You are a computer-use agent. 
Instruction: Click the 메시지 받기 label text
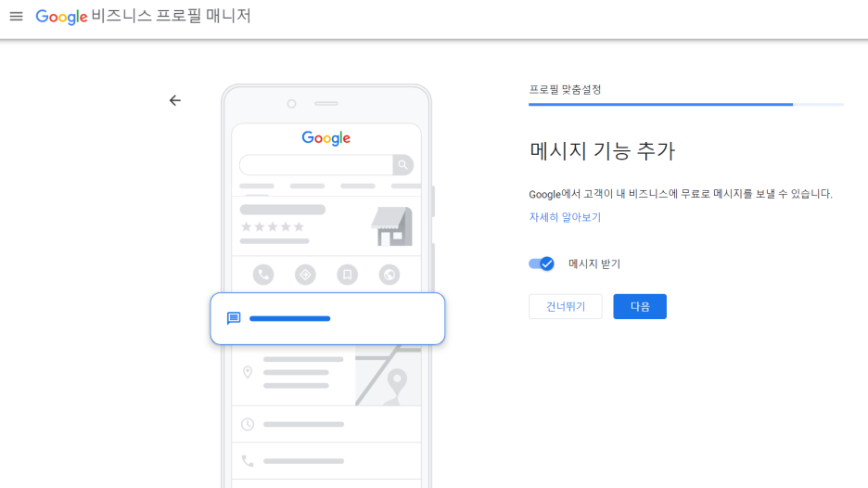(594, 263)
